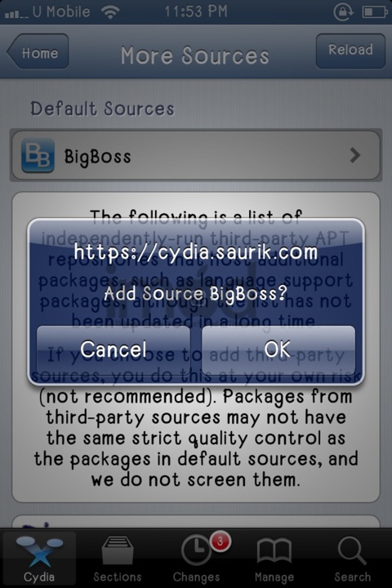Open the Manage book icon
Image resolution: width=392 pixels, height=588 pixels.
[x=274, y=550]
